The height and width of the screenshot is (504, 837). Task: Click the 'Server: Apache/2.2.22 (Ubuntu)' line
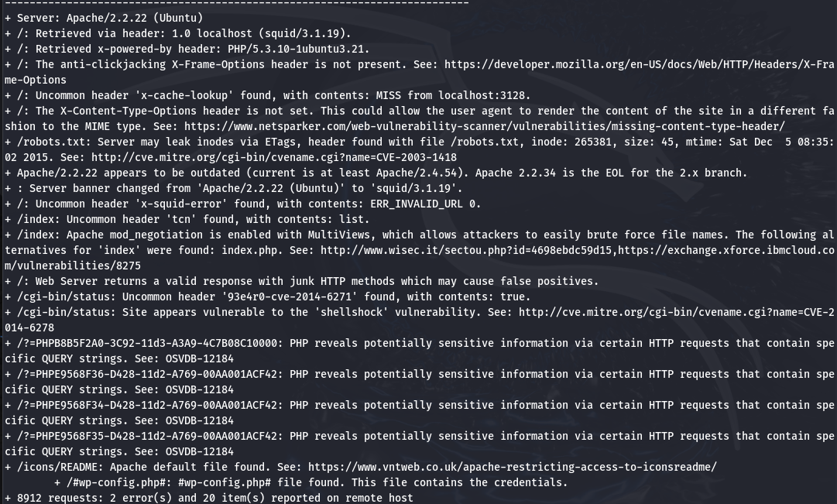point(104,18)
